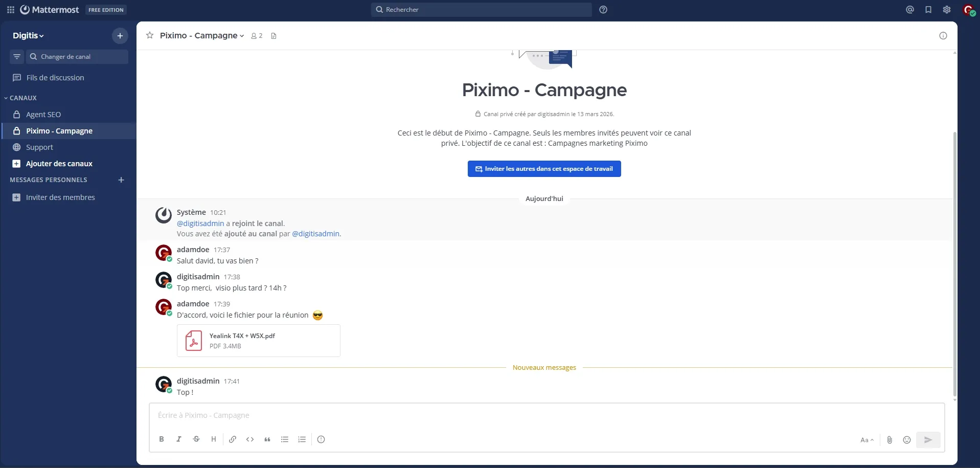Insert an emoji in the message box
Image resolution: width=980 pixels, height=468 pixels.
(907, 439)
